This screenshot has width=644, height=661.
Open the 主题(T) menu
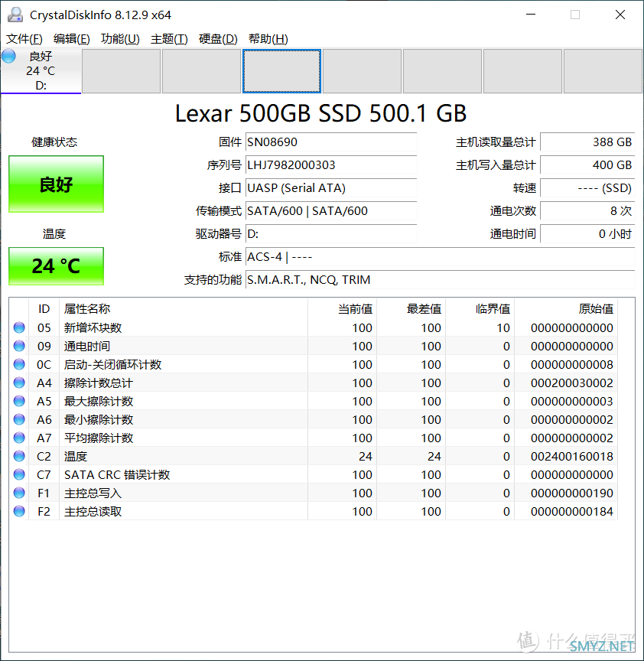click(x=169, y=39)
